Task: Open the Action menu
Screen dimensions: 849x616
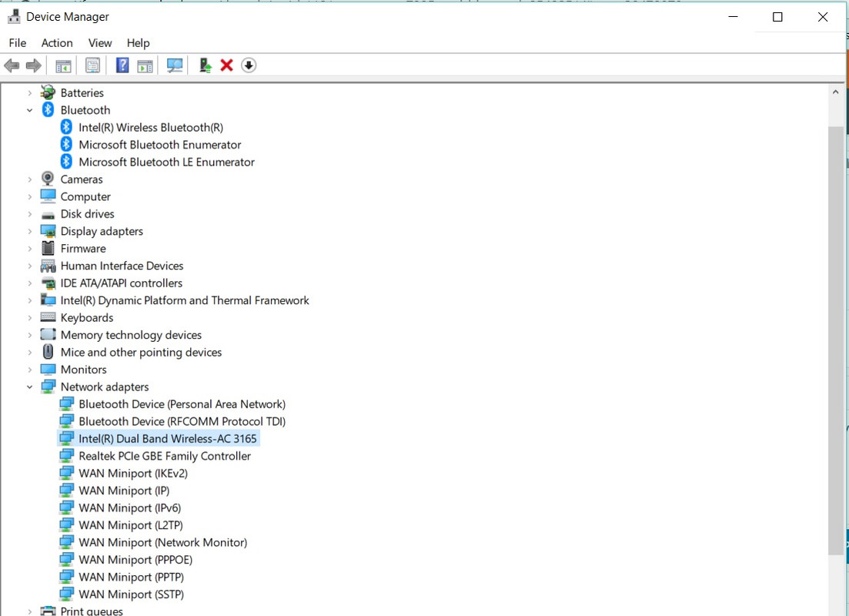Action: [57, 43]
